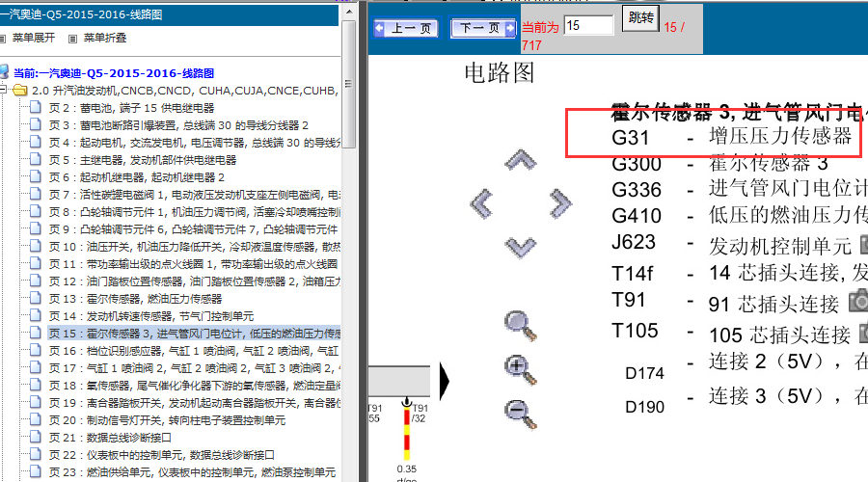Viewport: 868px width, 482px height.
Task: Click T14f 14 芯插头连接 legend entry
Action: pyautogui.click(x=740, y=272)
